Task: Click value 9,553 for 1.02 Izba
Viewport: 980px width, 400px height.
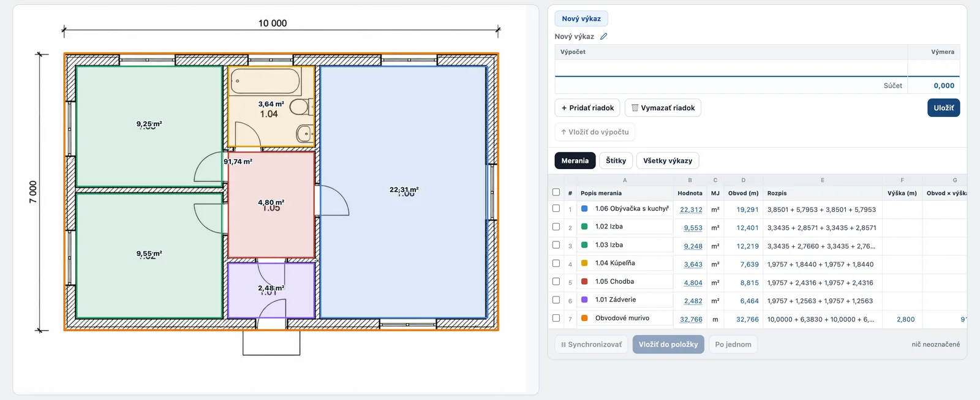Action: tap(693, 228)
